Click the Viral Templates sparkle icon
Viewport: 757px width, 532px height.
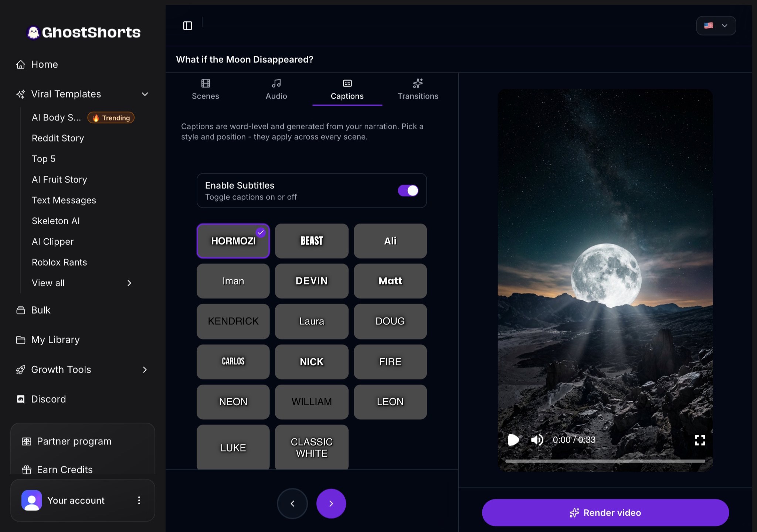[21, 94]
